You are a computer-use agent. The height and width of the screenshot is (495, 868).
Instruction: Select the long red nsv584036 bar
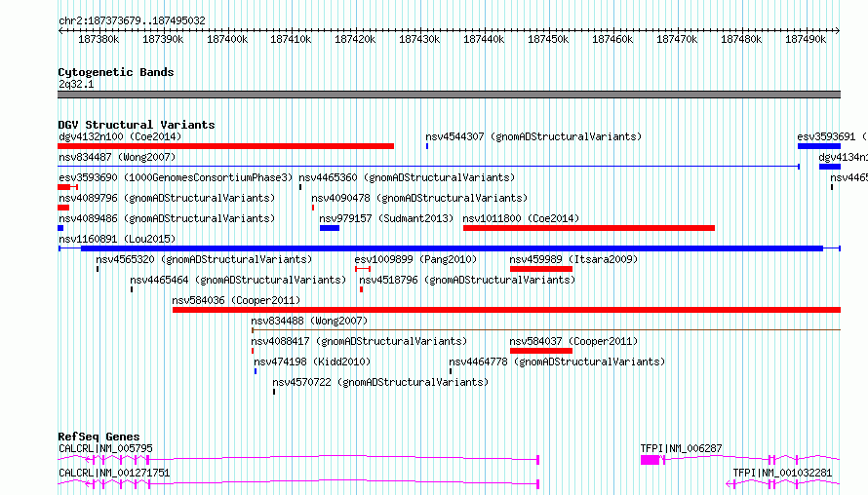point(506,310)
